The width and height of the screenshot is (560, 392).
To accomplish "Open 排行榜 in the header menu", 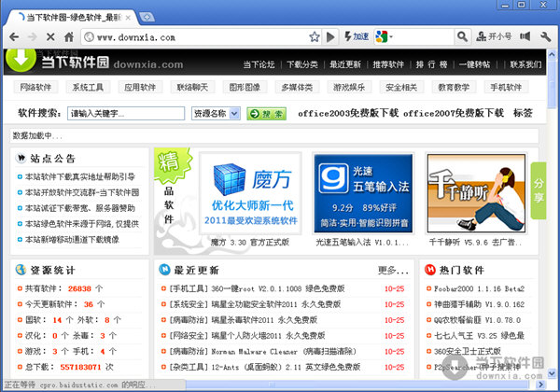I will pos(431,64).
